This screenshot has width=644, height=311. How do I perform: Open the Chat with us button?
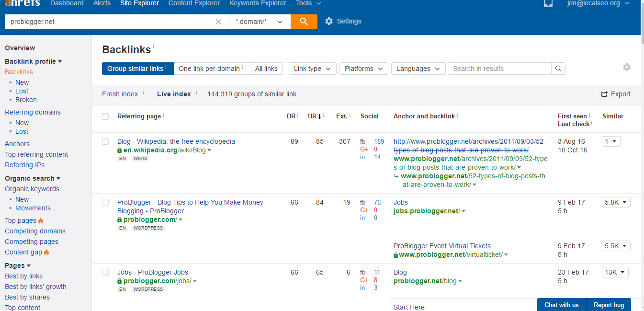(x=561, y=305)
